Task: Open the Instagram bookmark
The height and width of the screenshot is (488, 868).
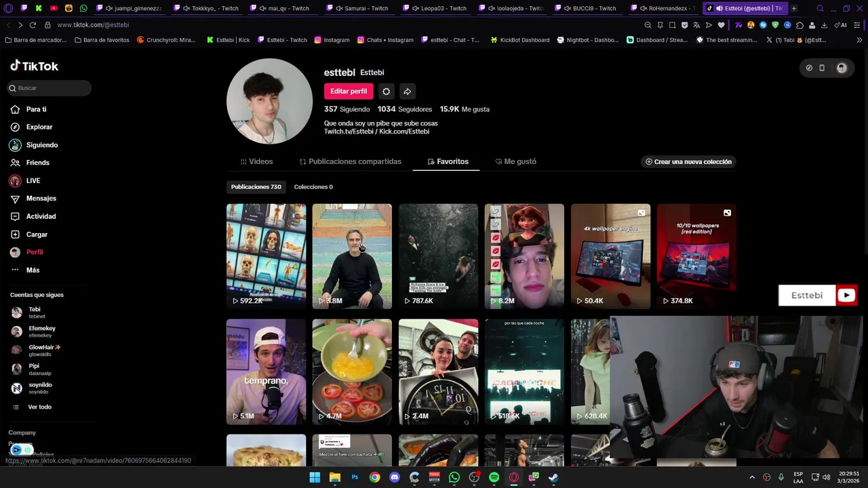Action: click(x=332, y=40)
